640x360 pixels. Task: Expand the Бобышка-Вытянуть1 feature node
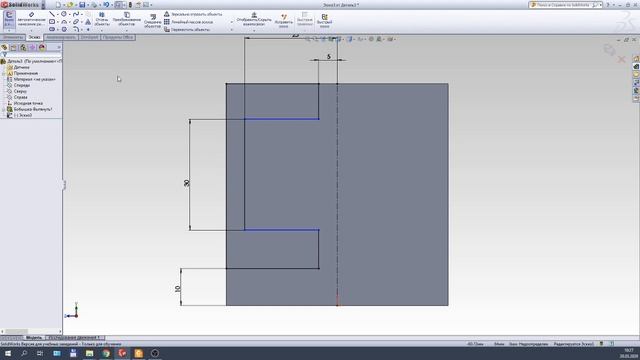pos(4,109)
